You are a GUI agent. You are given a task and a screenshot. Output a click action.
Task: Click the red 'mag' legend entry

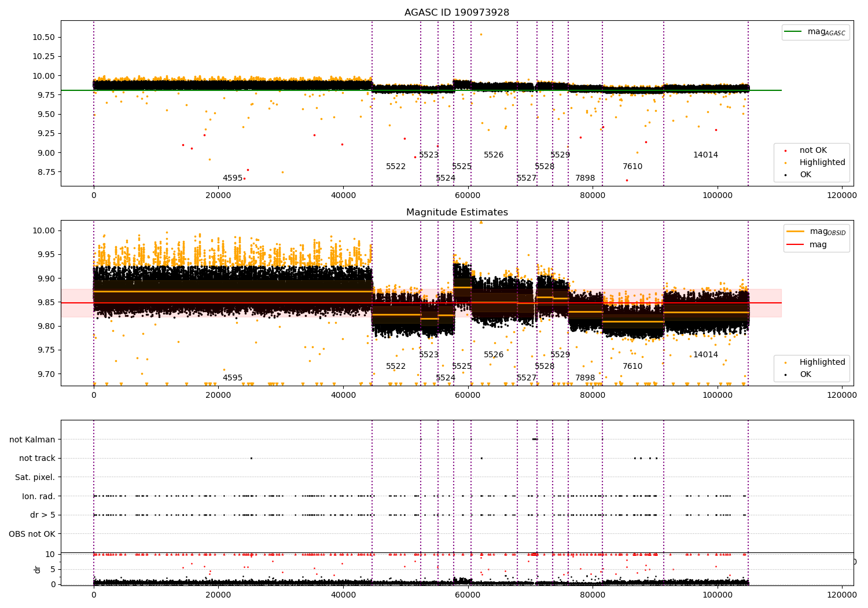click(807, 244)
